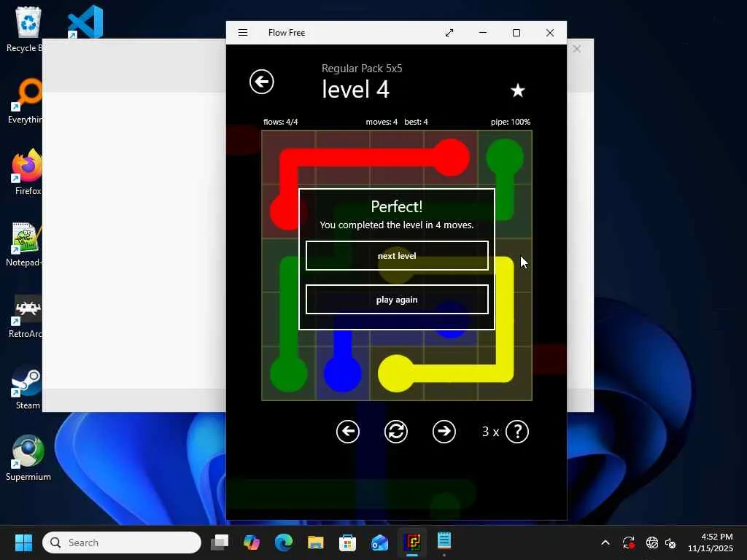Open Task View from taskbar
This screenshot has height=560, width=747.
click(x=220, y=542)
